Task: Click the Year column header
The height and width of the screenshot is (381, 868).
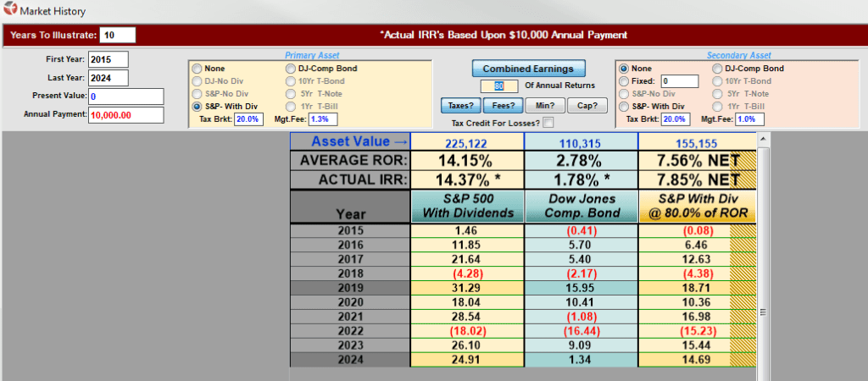Action: click(350, 207)
